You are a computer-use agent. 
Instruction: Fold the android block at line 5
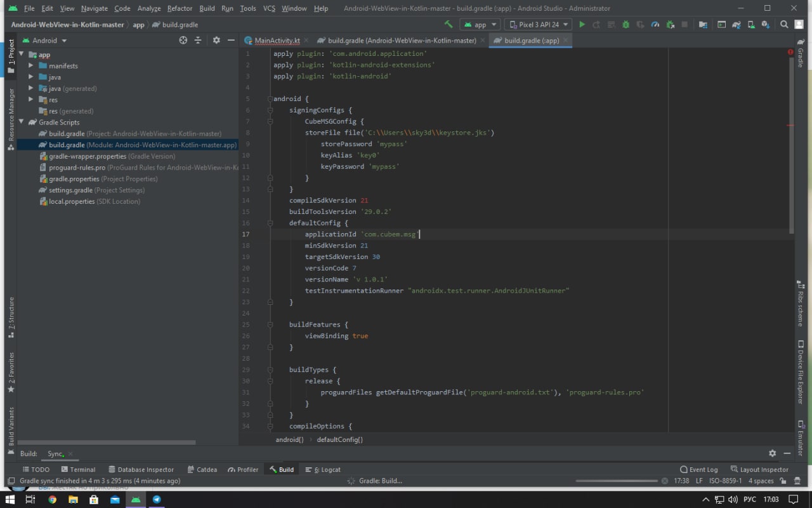tap(270, 99)
